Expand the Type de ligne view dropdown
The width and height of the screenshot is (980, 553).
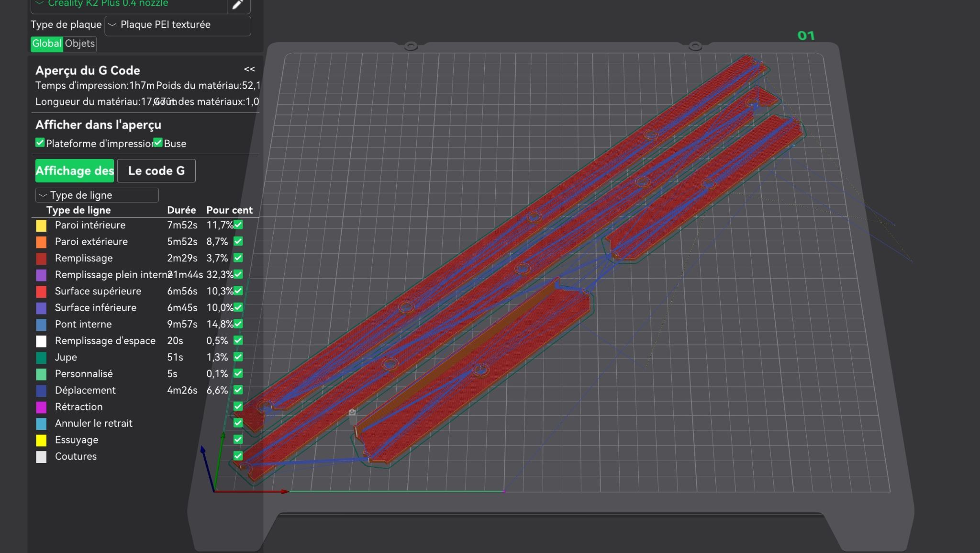[x=97, y=195]
